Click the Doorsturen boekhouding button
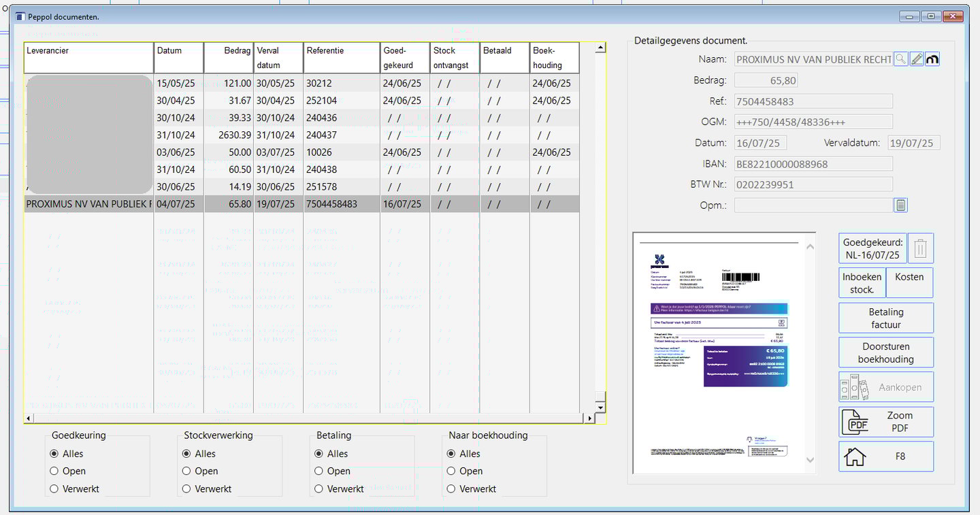 click(886, 352)
